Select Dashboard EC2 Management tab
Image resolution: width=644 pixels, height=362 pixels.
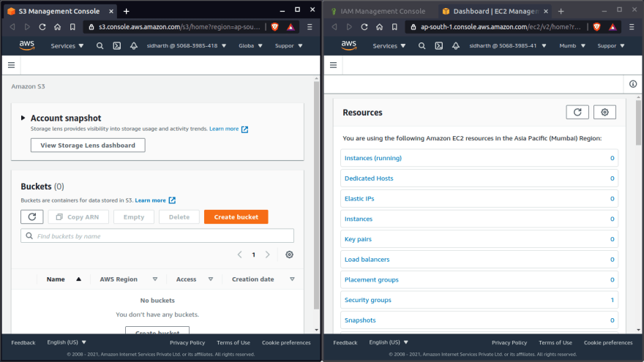coord(495,11)
